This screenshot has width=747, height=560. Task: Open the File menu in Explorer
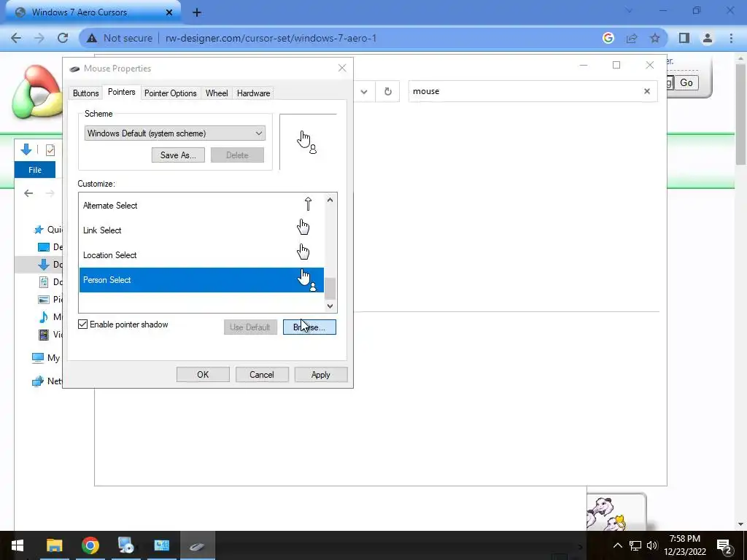35,170
